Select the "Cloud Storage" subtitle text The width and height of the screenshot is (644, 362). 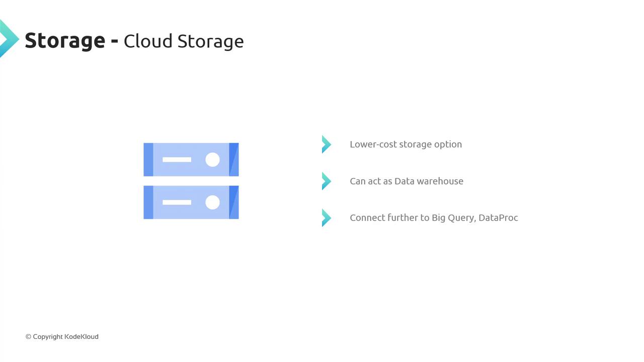pos(184,41)
